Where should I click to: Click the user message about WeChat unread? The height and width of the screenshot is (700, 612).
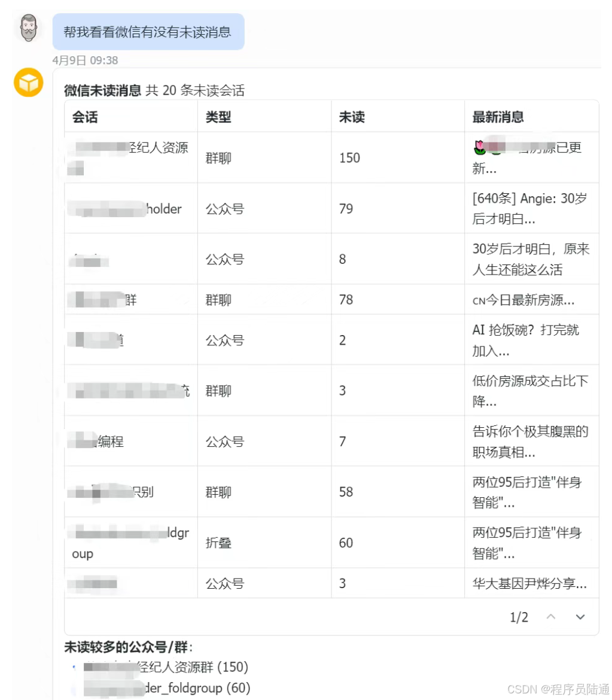pyautogui.click(x=148, y=32)
